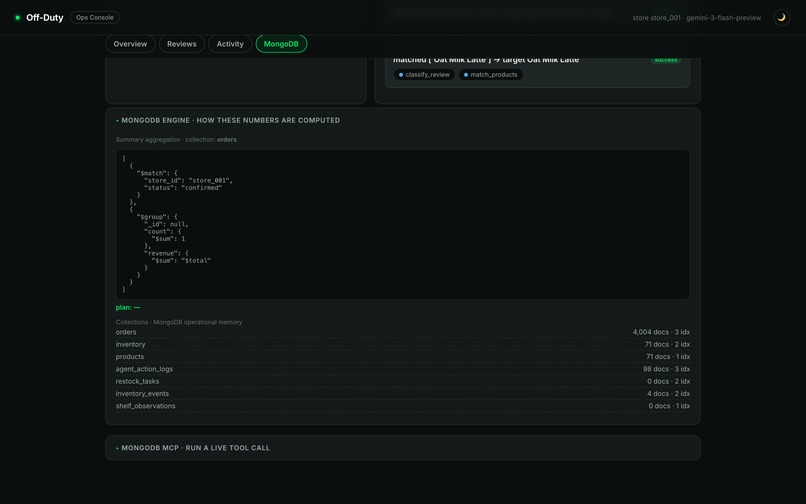This screenshot has width=806, height=504.
Task: Select the products collection row
Action: pos(402,357)
